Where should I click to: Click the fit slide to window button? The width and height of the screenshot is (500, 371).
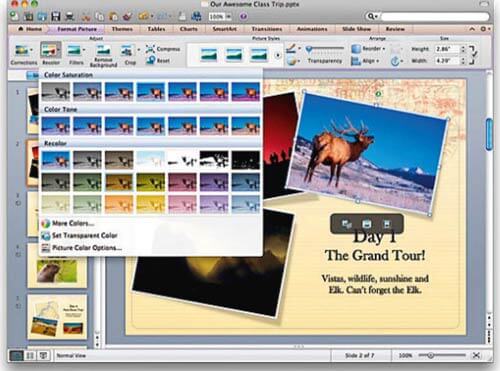476,355
